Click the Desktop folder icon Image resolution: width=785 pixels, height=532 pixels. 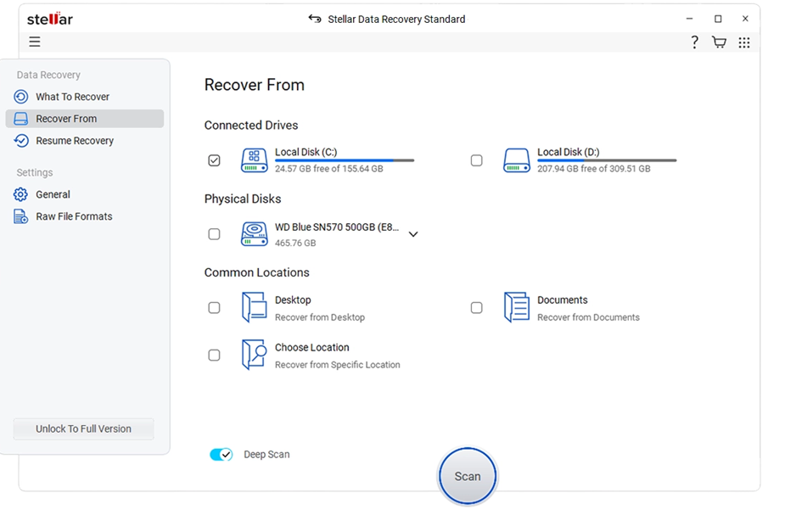pos(255,307)
